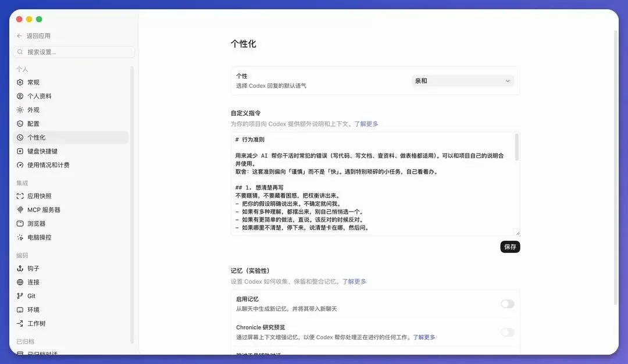Screen dimensions: 628x364
Task: Click the 自定义指令 section title
Action: [x=245, y=113]
